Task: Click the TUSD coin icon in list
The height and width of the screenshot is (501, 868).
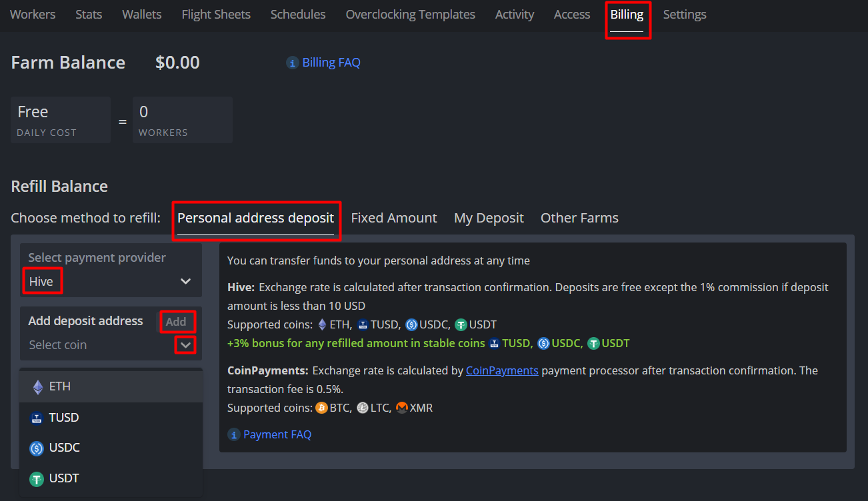Action: (37, 418)
